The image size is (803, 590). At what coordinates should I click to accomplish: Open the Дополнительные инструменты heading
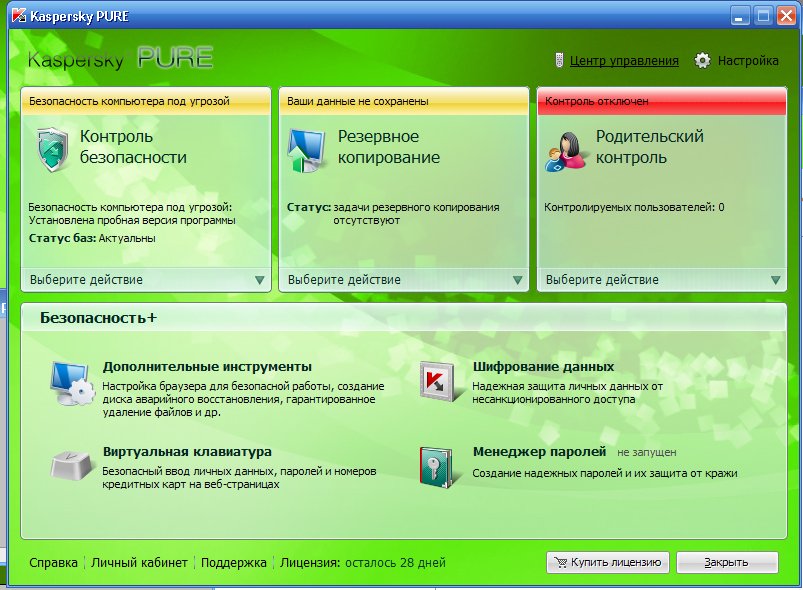[207, 367]
